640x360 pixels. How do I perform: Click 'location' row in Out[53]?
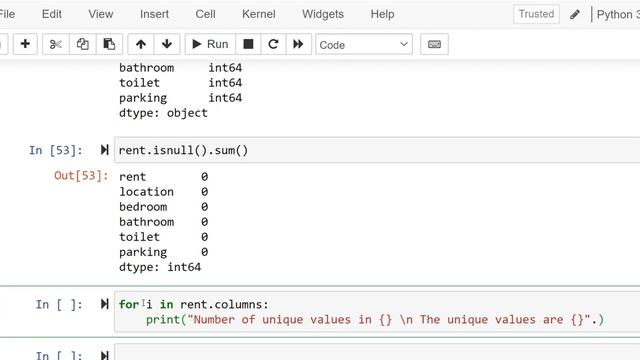164,192
